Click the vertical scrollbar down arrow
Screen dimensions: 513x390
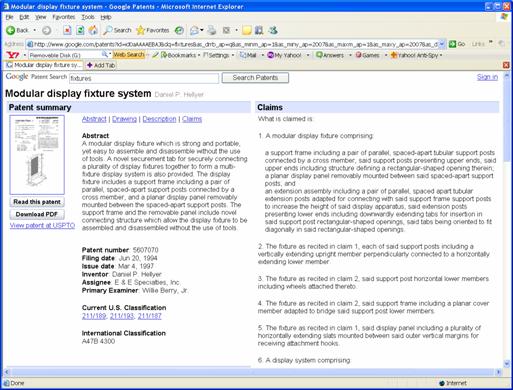click(x=507, y=364)
